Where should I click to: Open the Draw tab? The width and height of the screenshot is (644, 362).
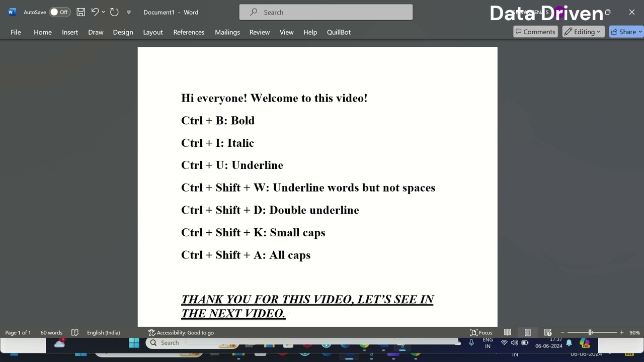click(x=96, y=32)
